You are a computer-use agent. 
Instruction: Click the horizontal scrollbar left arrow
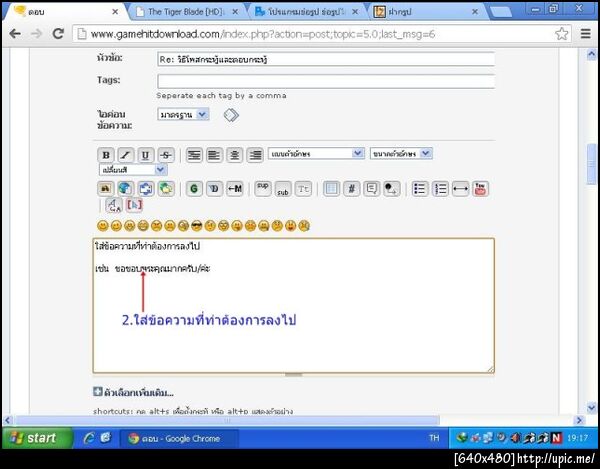[x=7, y=420]
